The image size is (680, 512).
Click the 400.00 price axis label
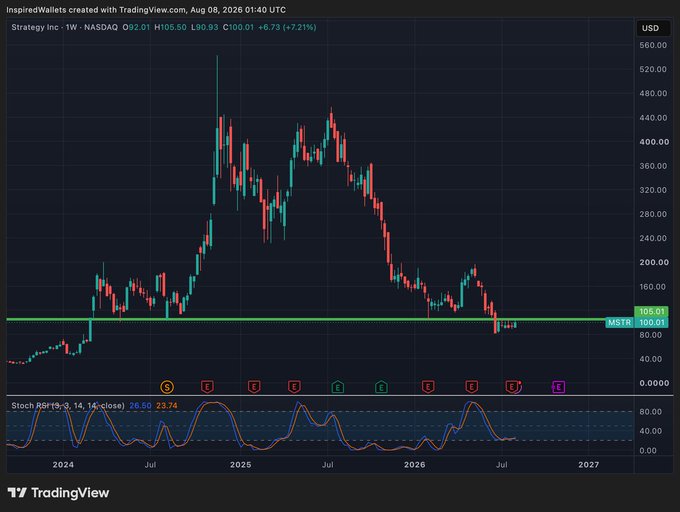[654, 142]
